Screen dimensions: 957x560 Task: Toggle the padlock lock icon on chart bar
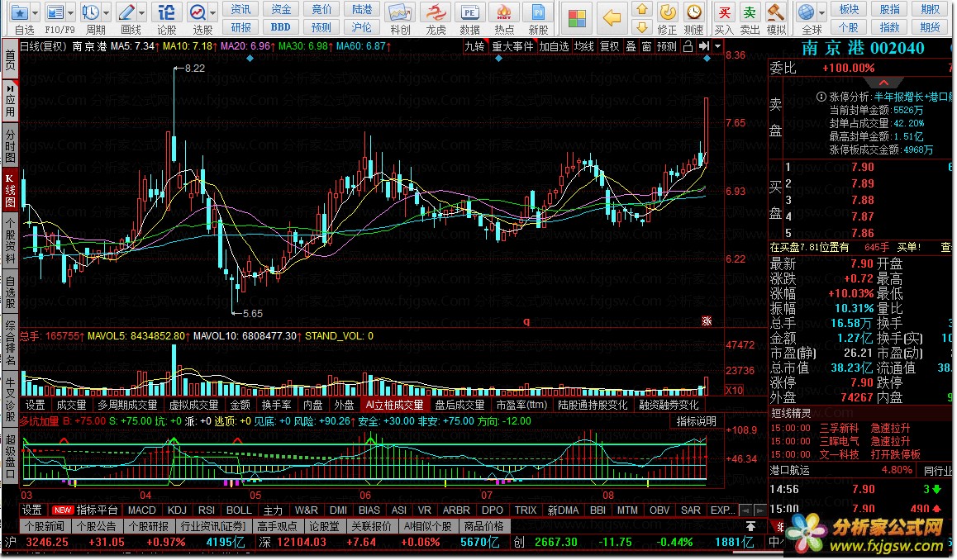[688, 46]
